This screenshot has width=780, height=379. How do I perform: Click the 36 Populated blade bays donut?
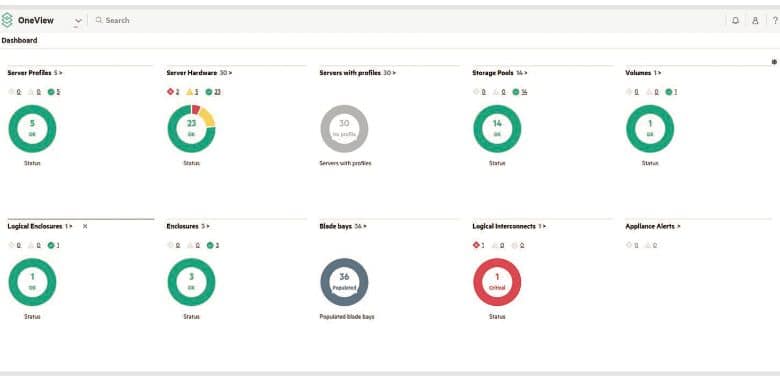[x=344, y=282]
